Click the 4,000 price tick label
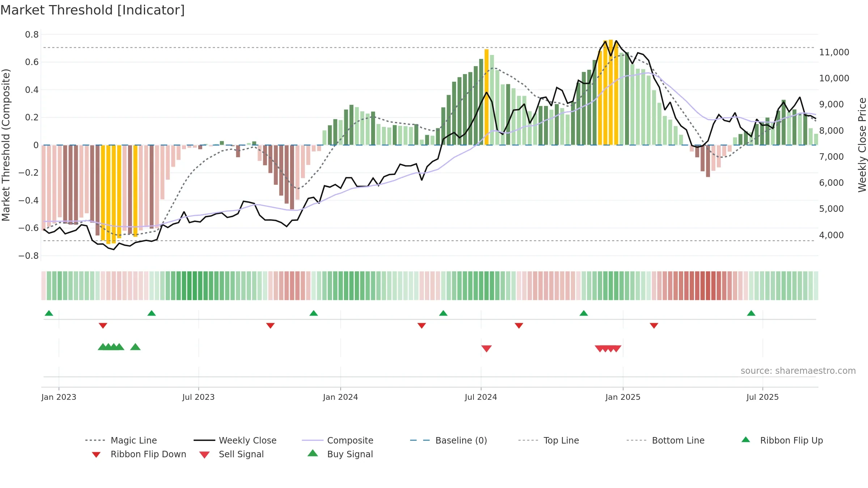 coord(831,235)
